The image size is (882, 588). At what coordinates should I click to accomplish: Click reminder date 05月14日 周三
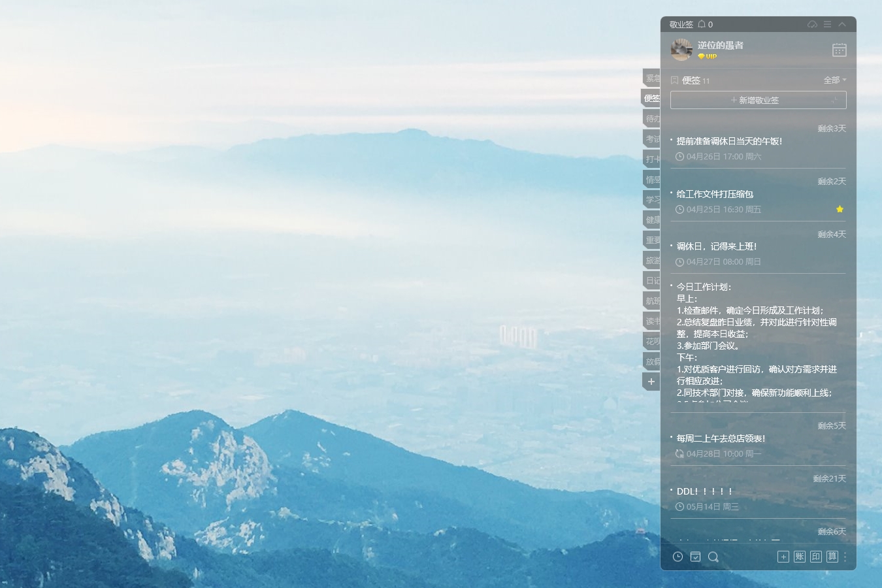pyautogui.click(x=713, y=507)
